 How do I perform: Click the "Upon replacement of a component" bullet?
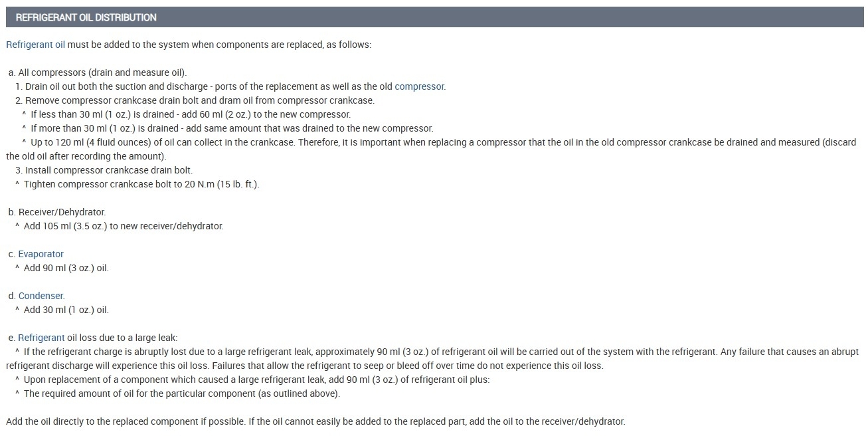[x=256, y=380]
